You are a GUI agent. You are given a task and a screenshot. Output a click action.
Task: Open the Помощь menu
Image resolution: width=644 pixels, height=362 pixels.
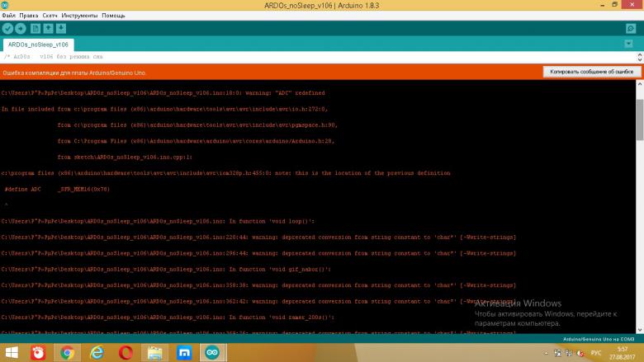point(113,15)
